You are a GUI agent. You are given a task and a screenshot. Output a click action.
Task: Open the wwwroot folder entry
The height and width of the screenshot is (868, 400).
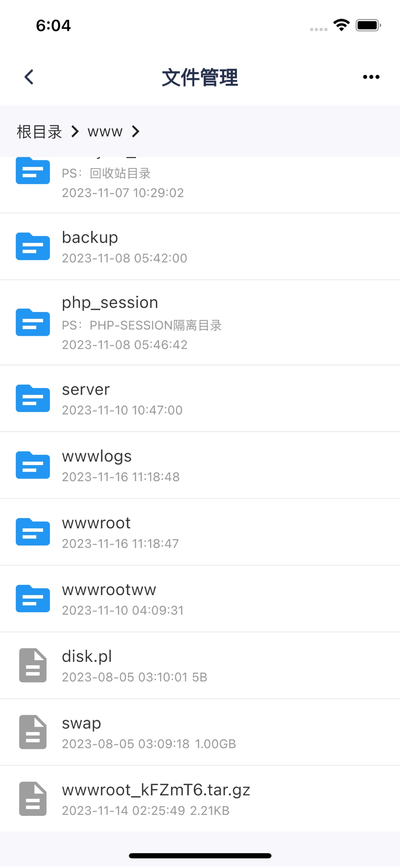click(x=200, y=532)
